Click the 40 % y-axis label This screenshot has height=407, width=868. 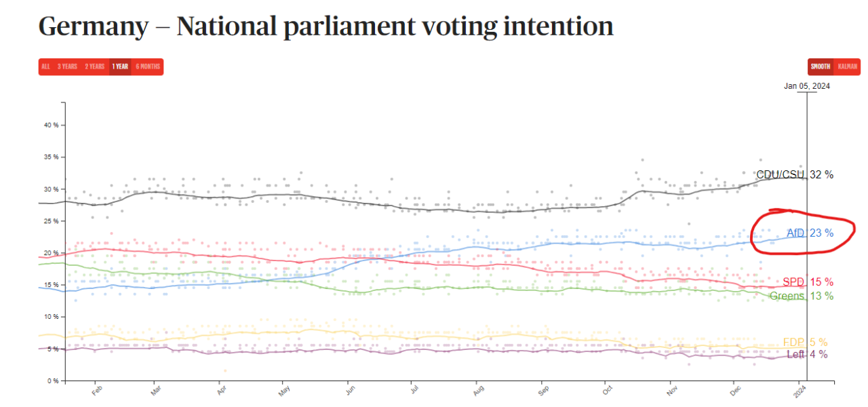pos(51,125)
